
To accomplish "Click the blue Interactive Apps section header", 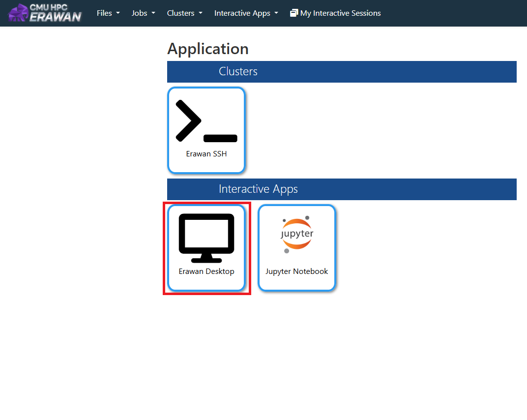I will [x=342, y=189].
